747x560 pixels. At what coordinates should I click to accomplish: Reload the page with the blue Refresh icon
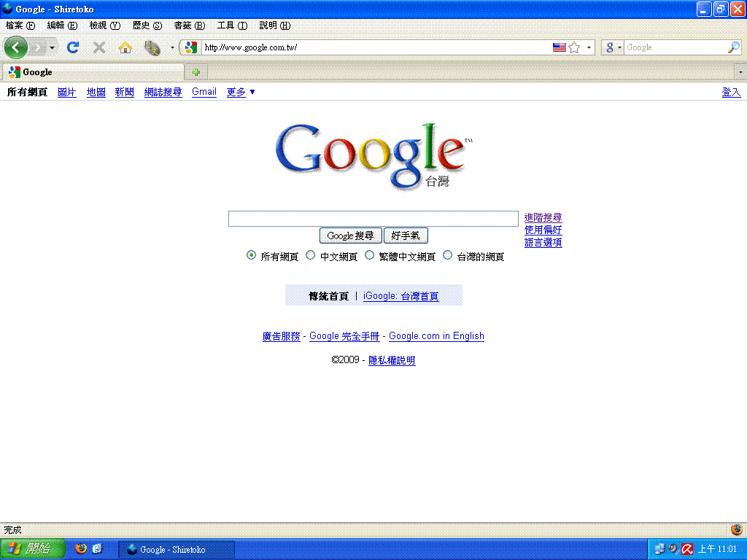(73, 47)
